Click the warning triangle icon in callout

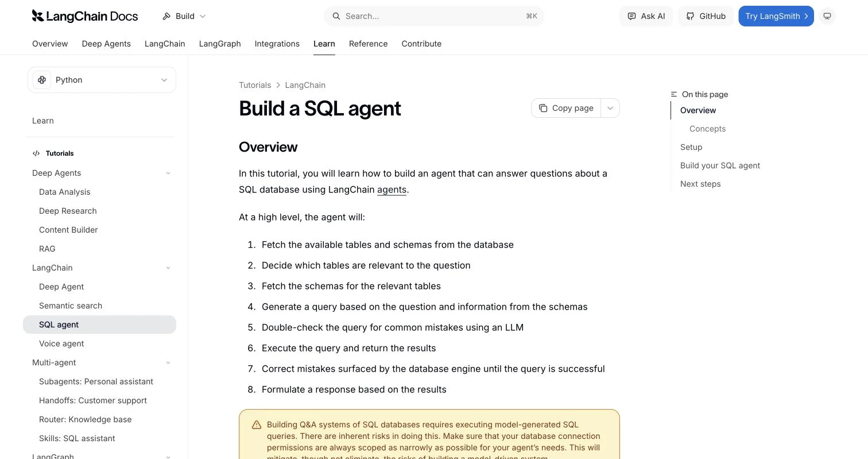point(257,425)
